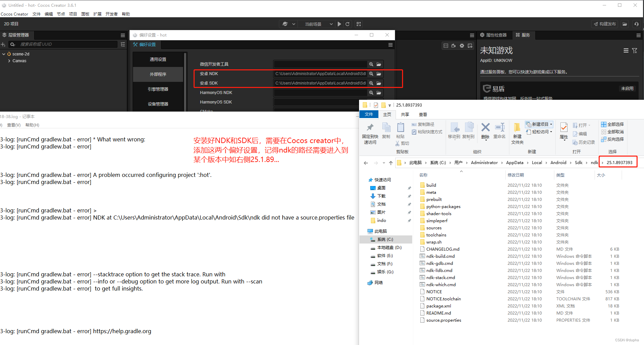644x345 pixels.
Task: Open the hierarchy panel menu icon
Action: click(x=123, y=35)
